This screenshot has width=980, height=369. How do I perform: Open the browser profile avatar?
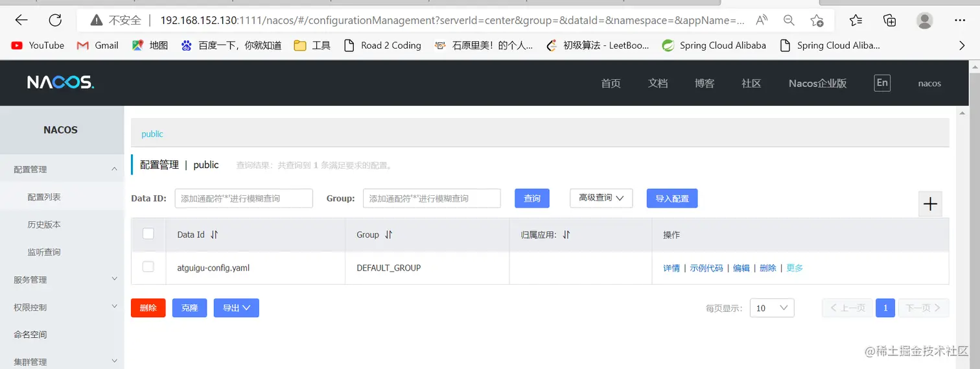coord(925,20)
